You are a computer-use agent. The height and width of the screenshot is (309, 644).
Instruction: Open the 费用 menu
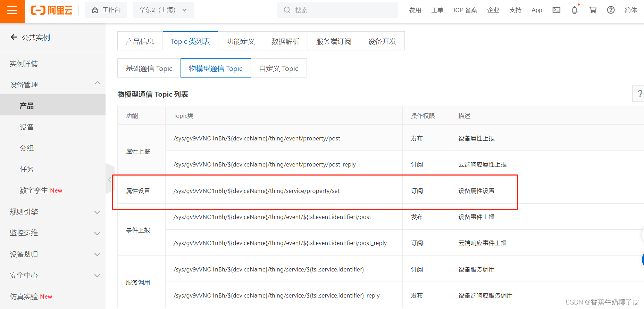(415, 10)
